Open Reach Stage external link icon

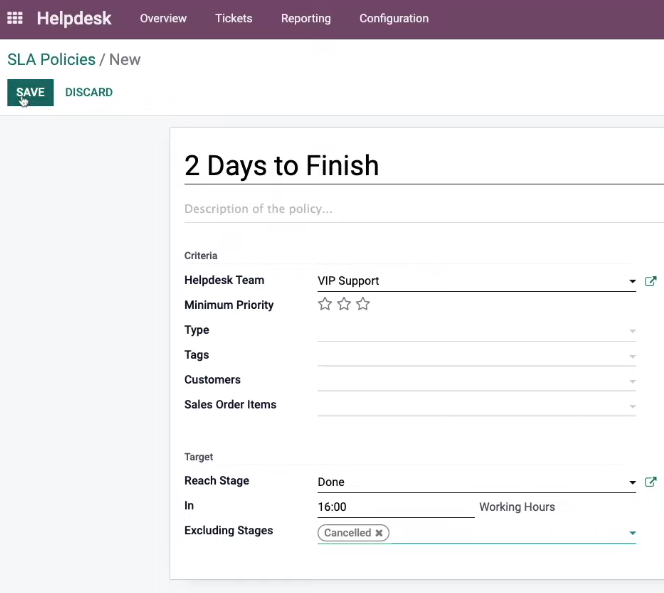pyautogui.click(x=650, y=482)
